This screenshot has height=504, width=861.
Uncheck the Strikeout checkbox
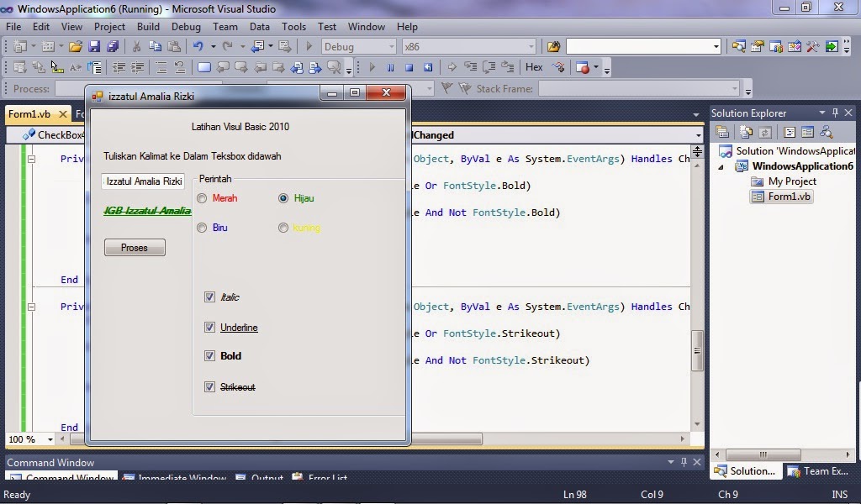209,387
